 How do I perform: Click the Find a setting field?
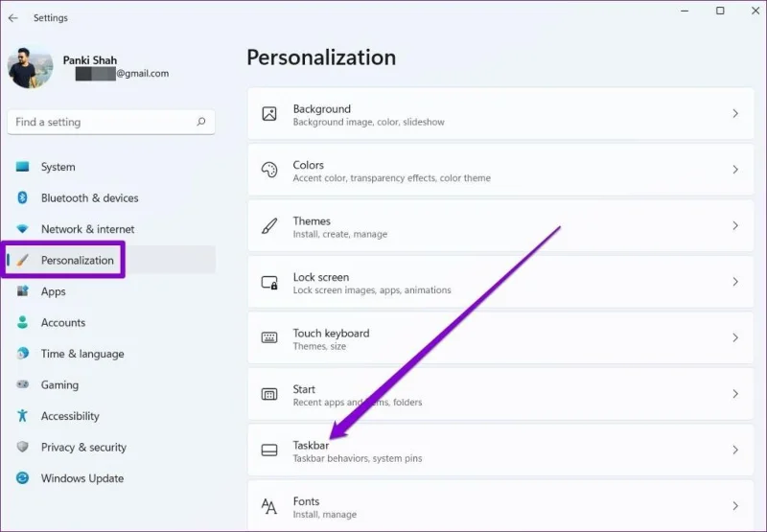coord(111,122)
